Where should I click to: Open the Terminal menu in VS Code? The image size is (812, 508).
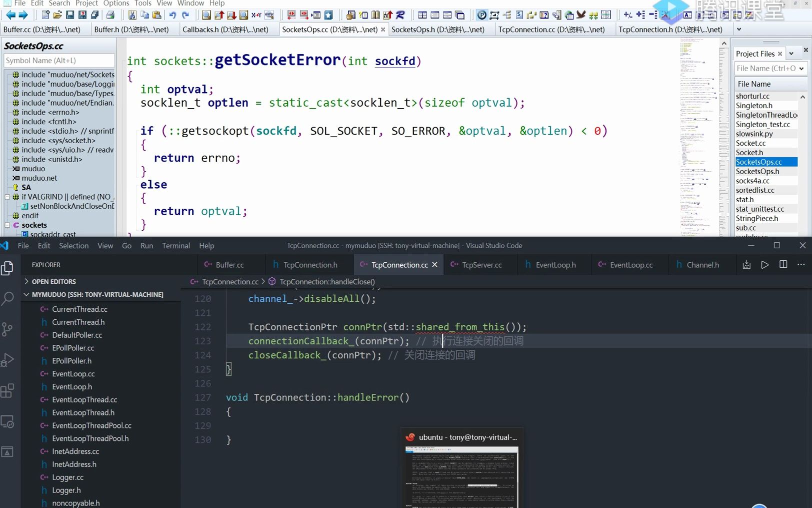(x=175, y=246)
